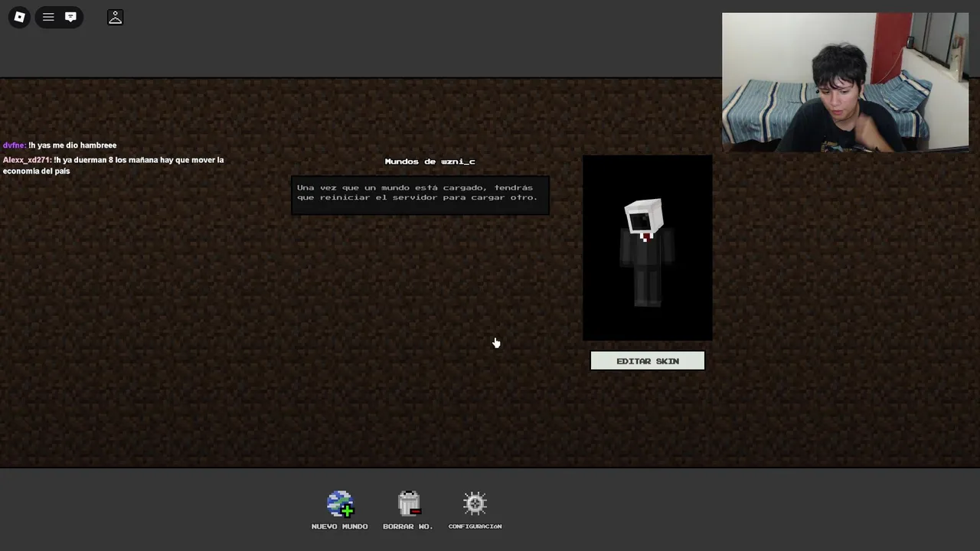This screenshot has width=980, height=551.
Task: Click the 'BORRAR WO.' label text
Action: tap(408, 527)
